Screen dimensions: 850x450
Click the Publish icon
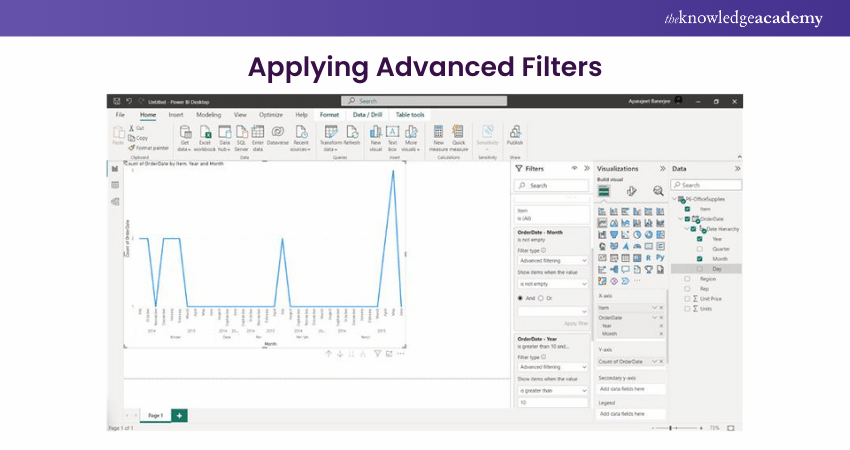[515, 133]
